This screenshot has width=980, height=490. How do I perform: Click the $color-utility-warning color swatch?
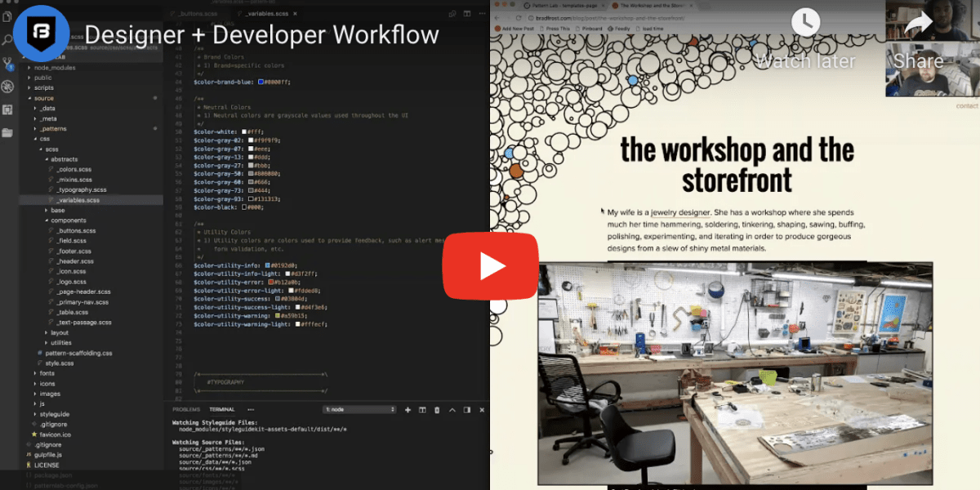(277, 315)
